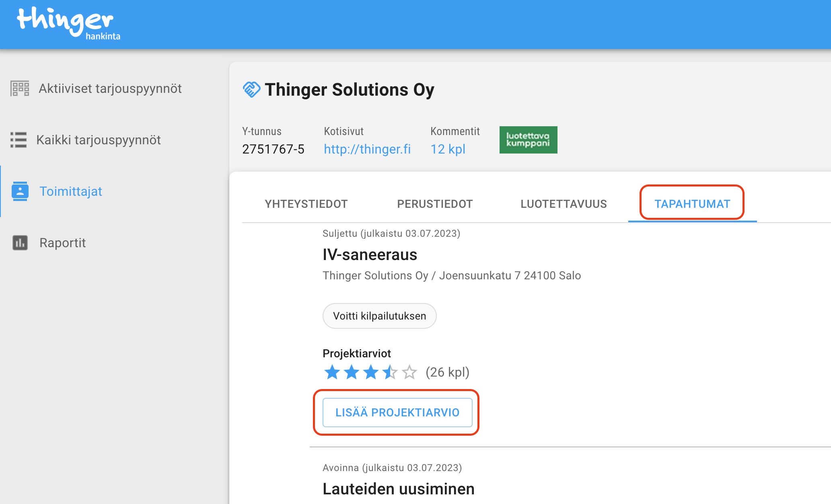Switch to the Yhteystiedot tab
Screen dimensions: 831x504
tap(306, 204)
